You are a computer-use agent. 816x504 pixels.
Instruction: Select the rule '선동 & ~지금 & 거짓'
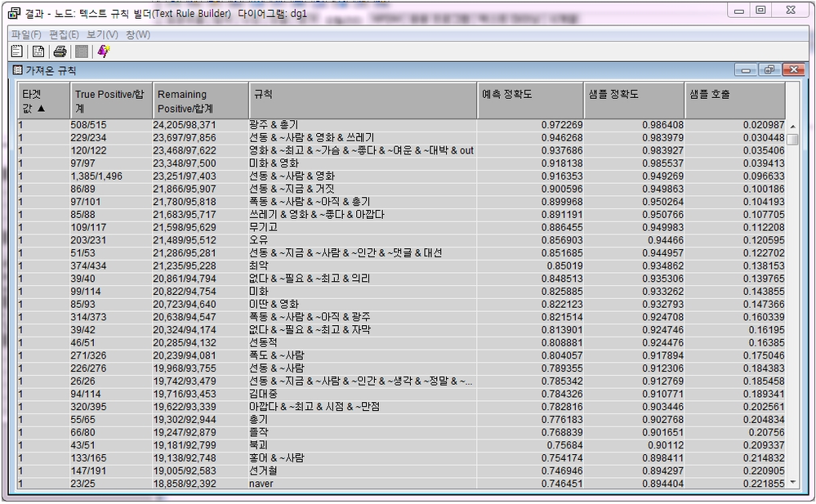292,189
